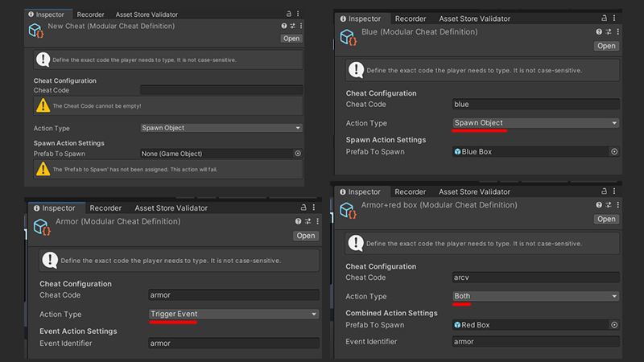Open component kebab menu for Blue definition

coord(617,31)
